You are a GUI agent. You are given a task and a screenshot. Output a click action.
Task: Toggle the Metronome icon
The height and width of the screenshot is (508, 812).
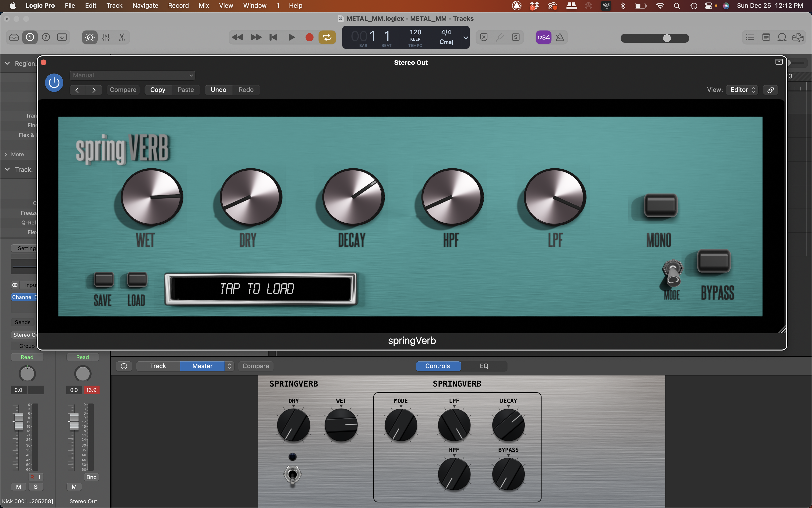coord(560,37)
